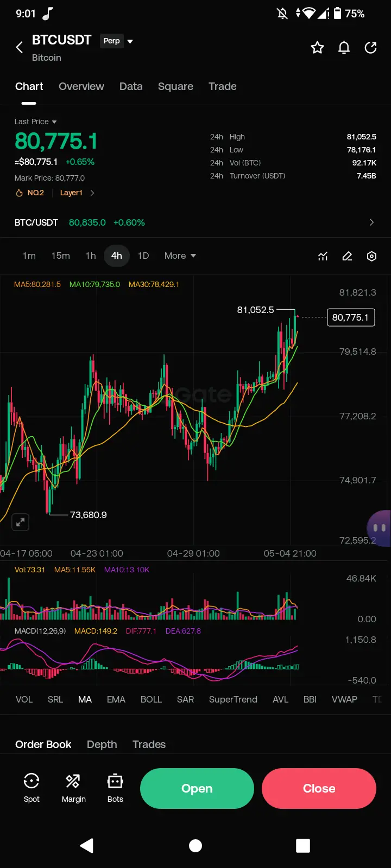Viewport: 391px width, 868px height.
Task: Toggle EMA indicator
Action: [116, 699]
